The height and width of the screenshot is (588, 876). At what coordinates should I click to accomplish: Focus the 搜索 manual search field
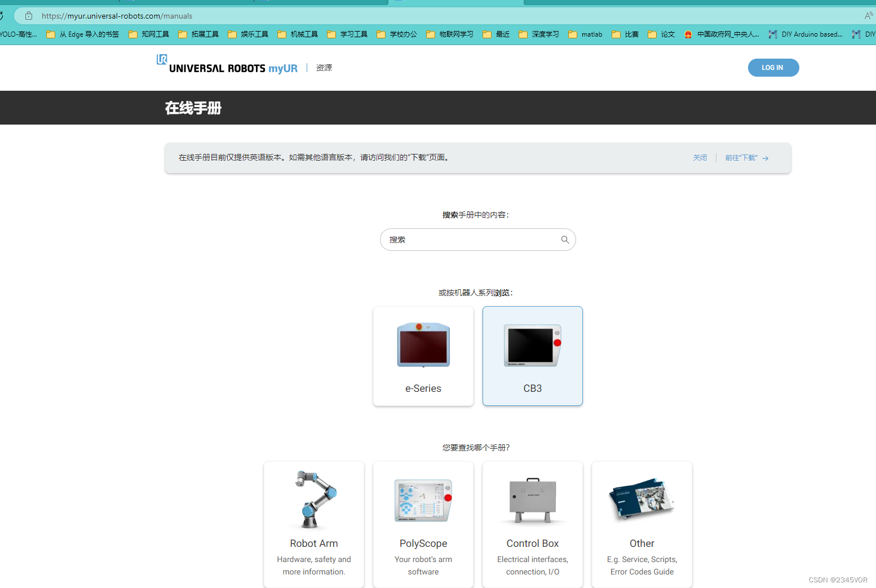(x=477, y=240)
